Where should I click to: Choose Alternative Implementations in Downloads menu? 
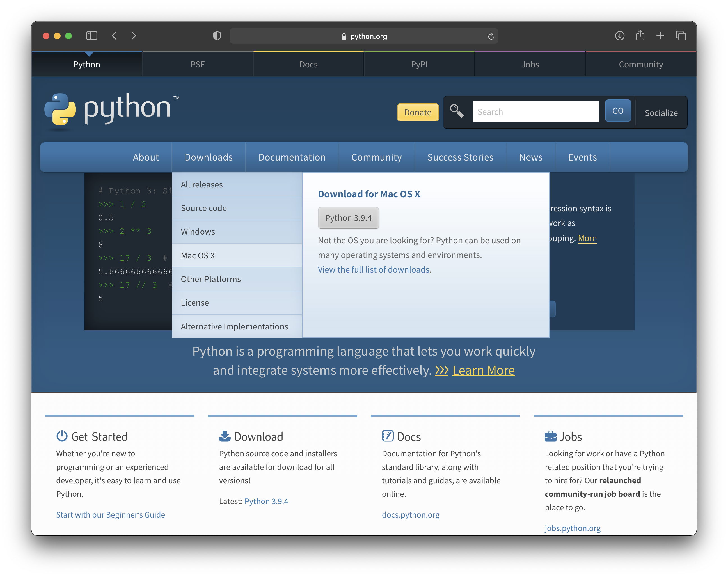tap(237, 326)
